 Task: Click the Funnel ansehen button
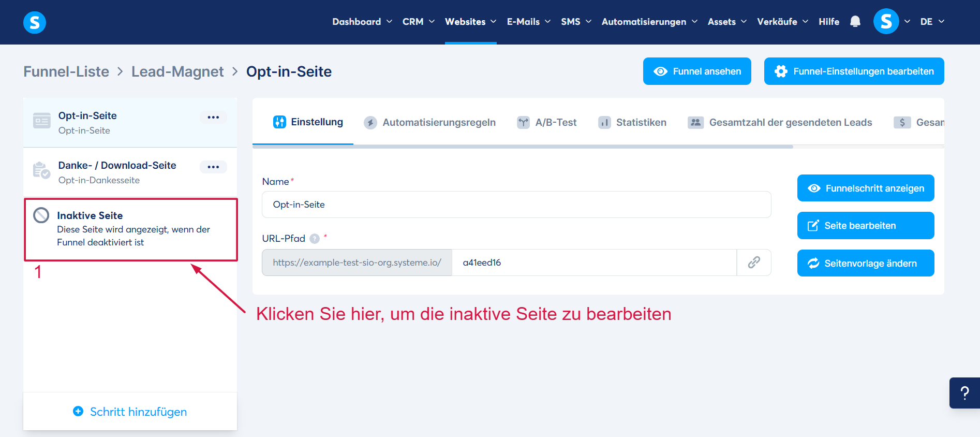(x=697, y=71)
